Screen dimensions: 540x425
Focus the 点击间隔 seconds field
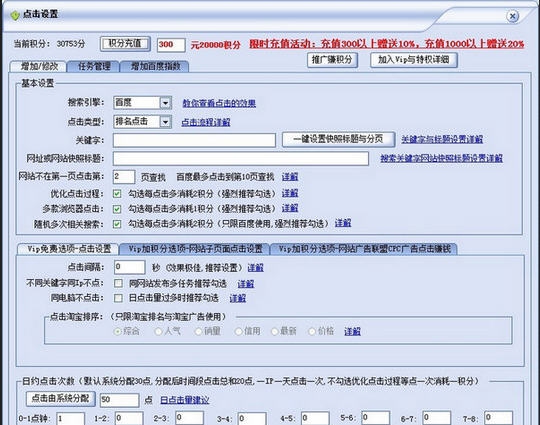click(x=129, y=267)
